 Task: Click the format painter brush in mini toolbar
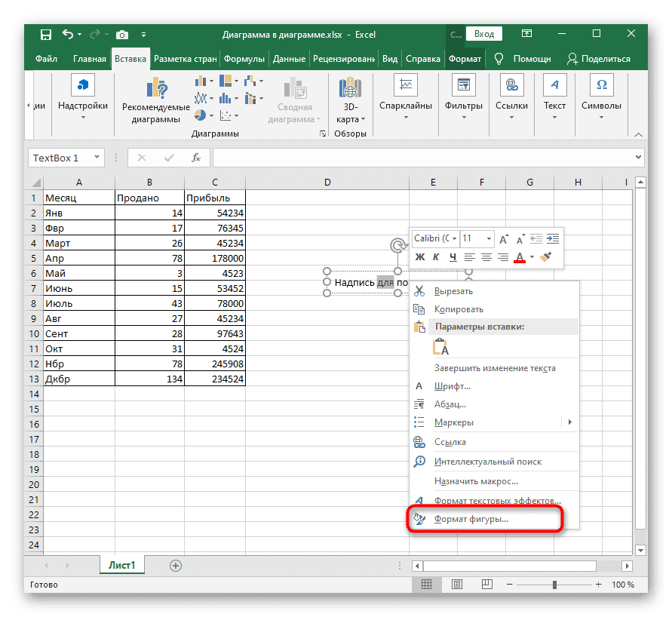coord(548,257)
